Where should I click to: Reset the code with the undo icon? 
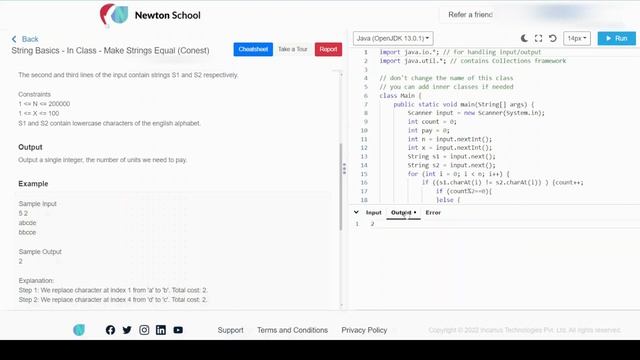[x=553, y=38]
